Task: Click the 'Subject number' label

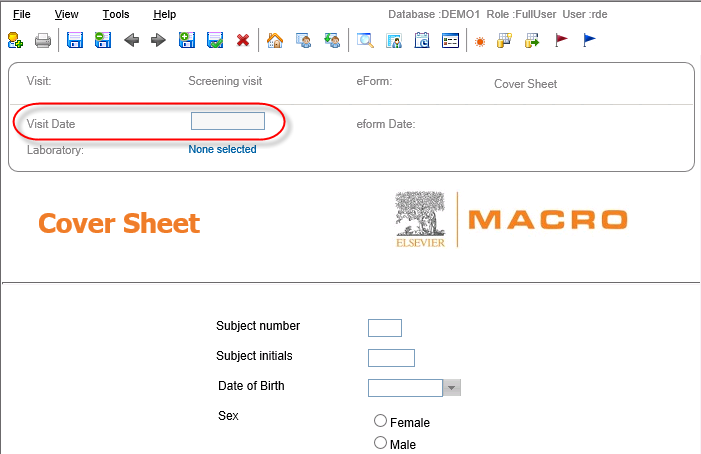Action: [x=258, y=326]
